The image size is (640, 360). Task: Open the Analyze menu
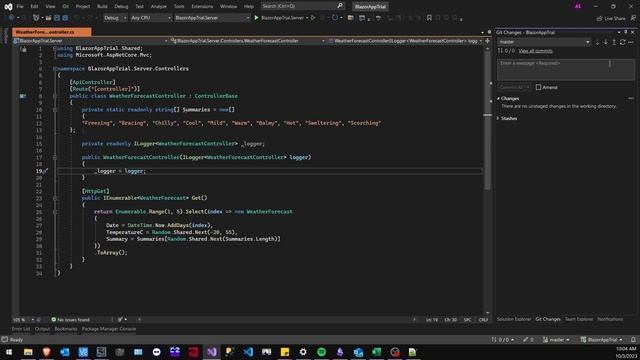[x=158, y=6]
